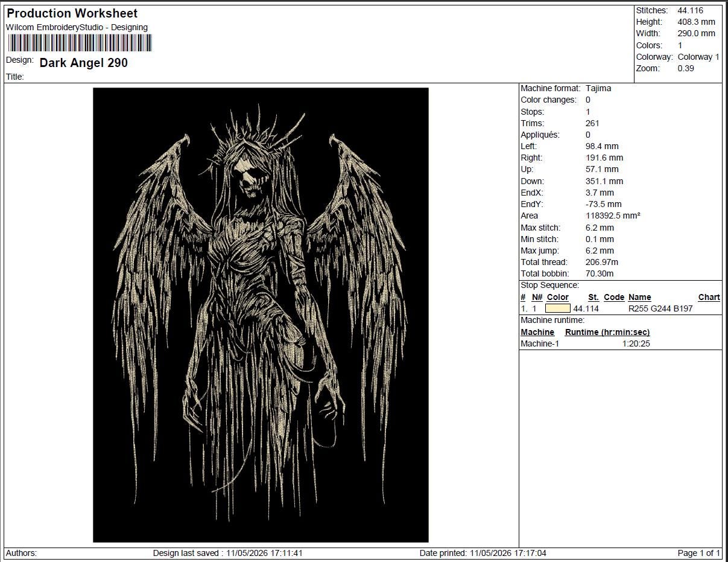The height and width of the screenshot is (562, 728).
Task: Click the 'Production Worksheet' heading
Action: (x=72, y=13)
